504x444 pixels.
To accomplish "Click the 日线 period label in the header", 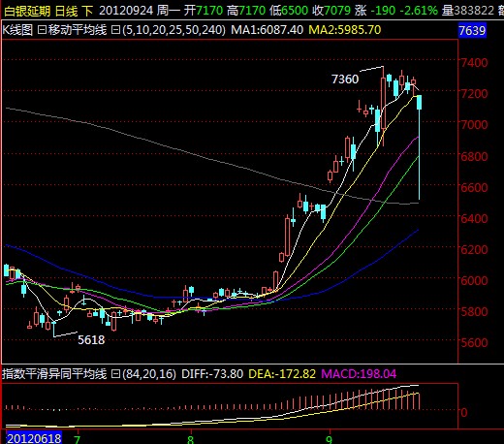I will 67,11.
